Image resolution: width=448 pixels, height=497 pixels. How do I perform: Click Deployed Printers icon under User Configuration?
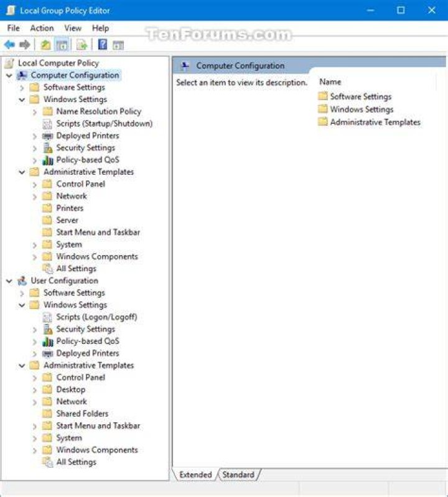[x=47, y=353]
